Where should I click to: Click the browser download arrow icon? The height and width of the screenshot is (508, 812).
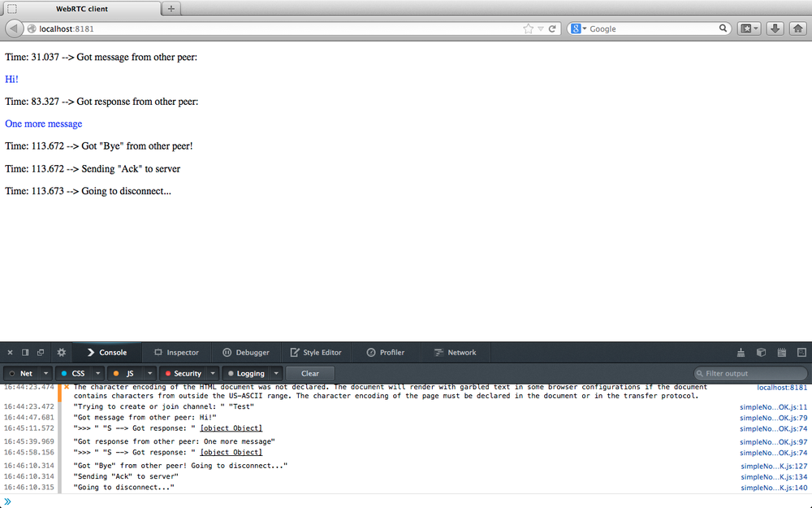[775, 28]
